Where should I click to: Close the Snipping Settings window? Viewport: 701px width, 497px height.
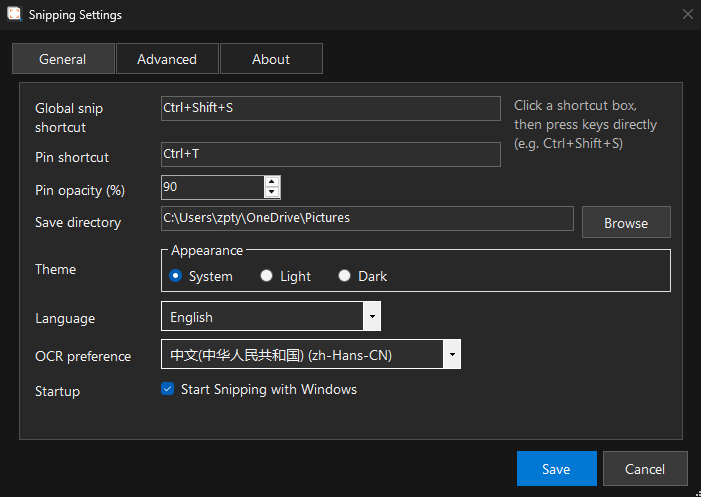tap(688, 14)
